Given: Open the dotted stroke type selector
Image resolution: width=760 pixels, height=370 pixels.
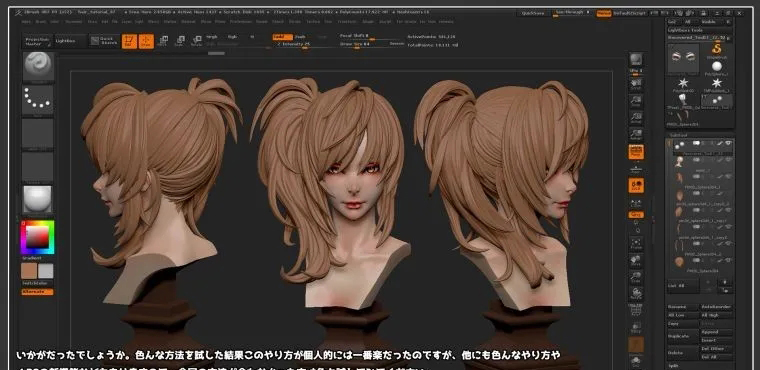Looking at the screenshot, I should pyautogui.click(x=38, y=100).
